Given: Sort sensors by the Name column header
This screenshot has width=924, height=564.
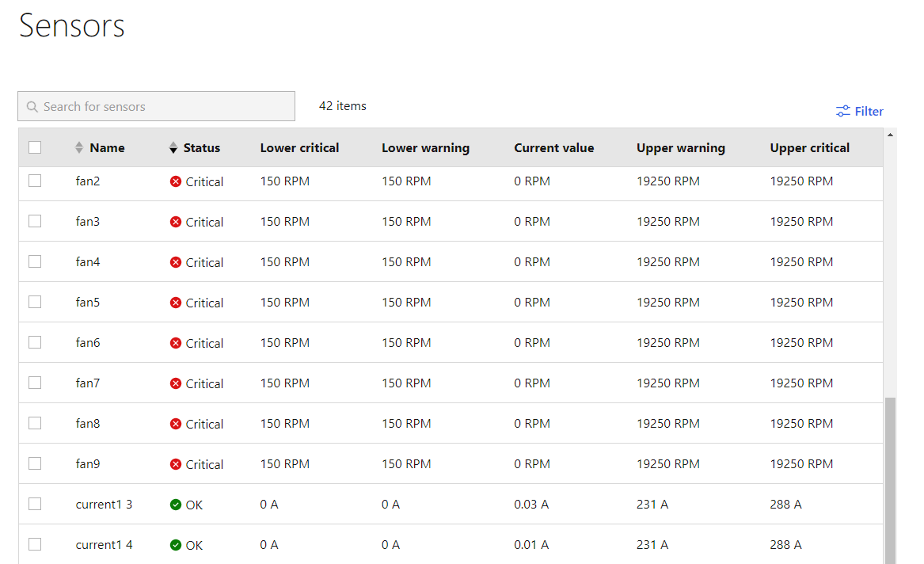Looking at the screenshot, I should pyautogui.click(x=107, y=148).
